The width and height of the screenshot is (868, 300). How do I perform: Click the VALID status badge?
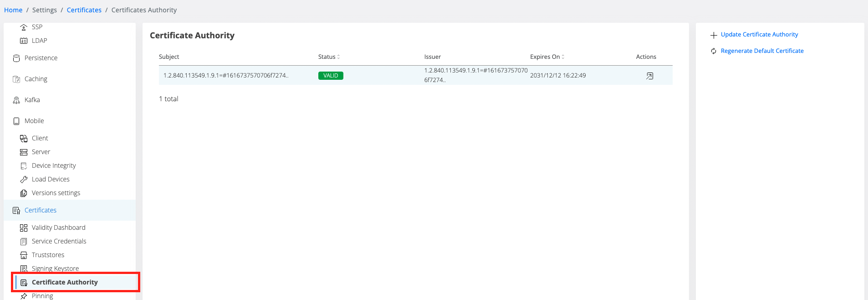point(331,76)
